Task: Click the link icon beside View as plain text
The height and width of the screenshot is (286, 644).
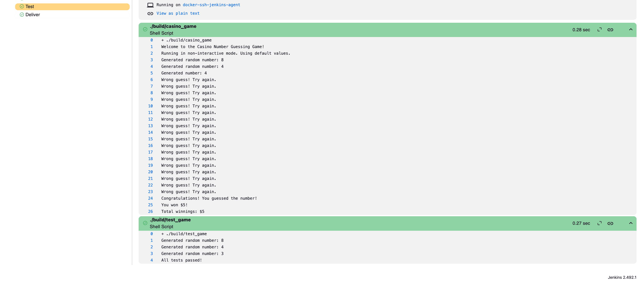Action: click(x=150, y=13)
